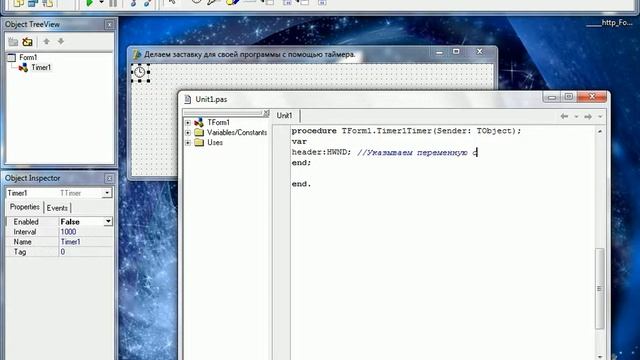The height and width of the screenshot is (360, 640).
Task: Close the Object TreeView panel
Action: pyautogui.click(x=109, y=25)
